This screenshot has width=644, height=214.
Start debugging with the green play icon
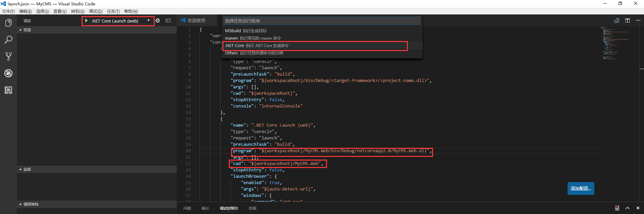(x=86, y=21)
